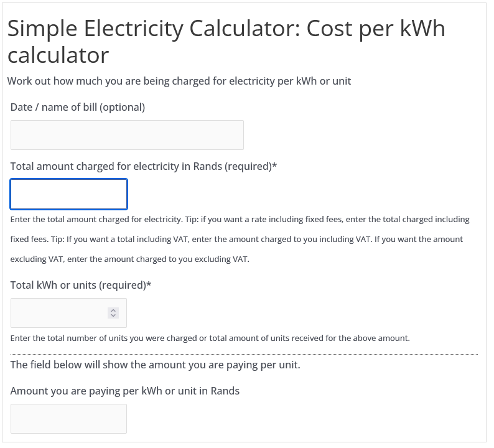Focus the Date / name of bill field

[127, 135]
